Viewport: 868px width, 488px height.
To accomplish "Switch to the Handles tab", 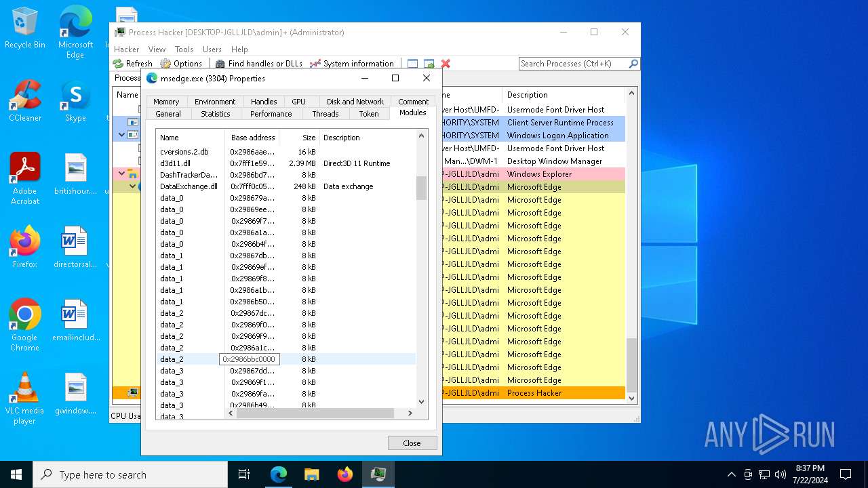I will pos(264,102).
